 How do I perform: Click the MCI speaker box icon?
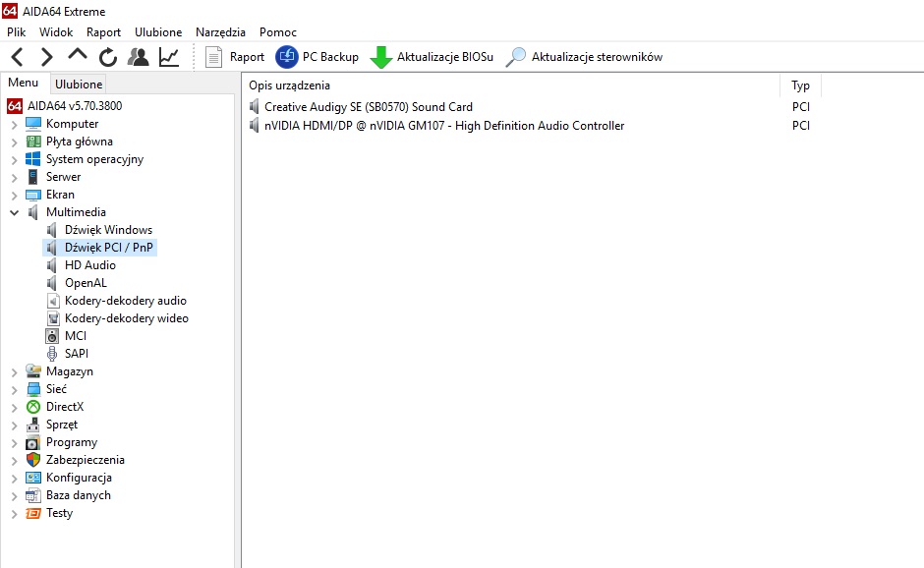(52, 336)
